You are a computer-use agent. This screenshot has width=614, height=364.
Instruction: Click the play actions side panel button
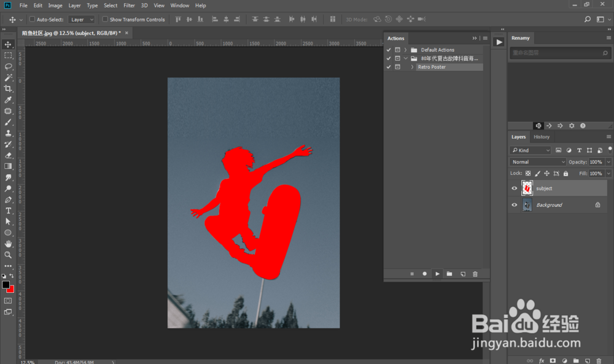click(499, 42)
